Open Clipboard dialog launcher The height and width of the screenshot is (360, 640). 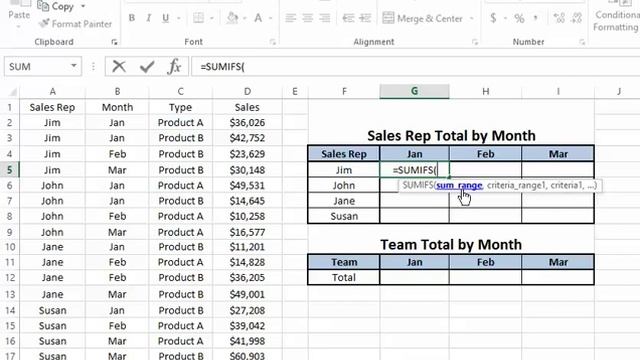(114, 42)
